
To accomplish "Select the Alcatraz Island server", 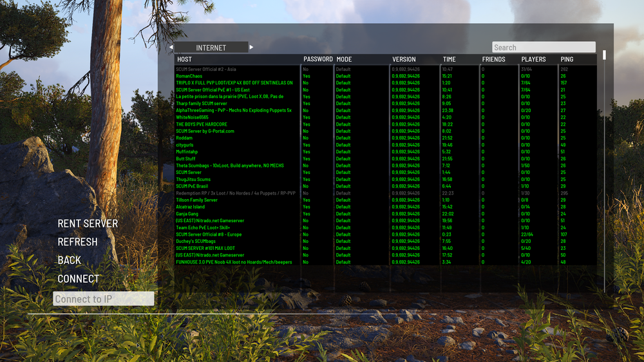I will [385, 207].
